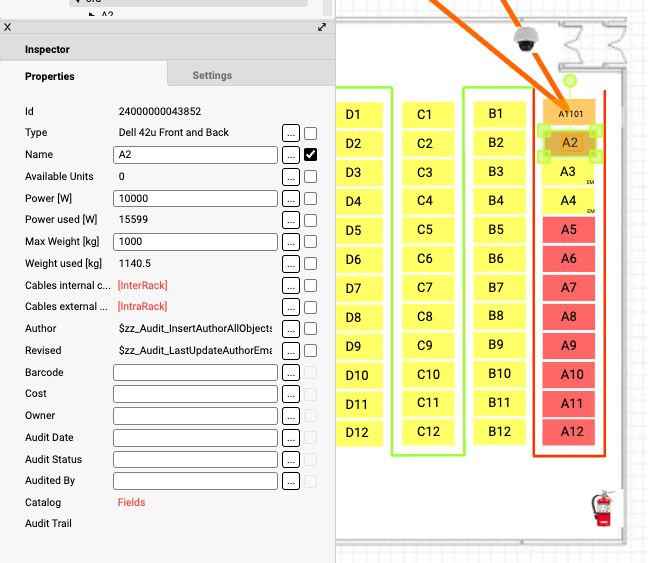The height and width of the screenshot is (563, 648).
Task: Open the ellipsis options for Barcode
Action: tap(291, 373)
